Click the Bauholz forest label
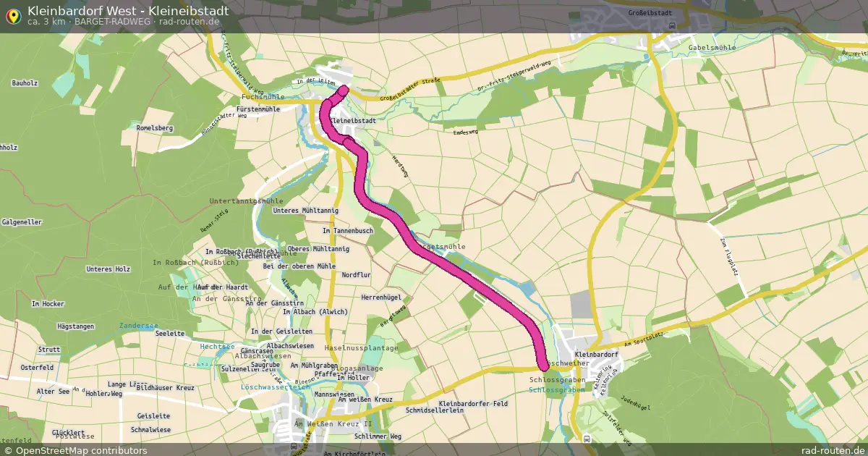The image size is (868, 456). tap(25, 83)
